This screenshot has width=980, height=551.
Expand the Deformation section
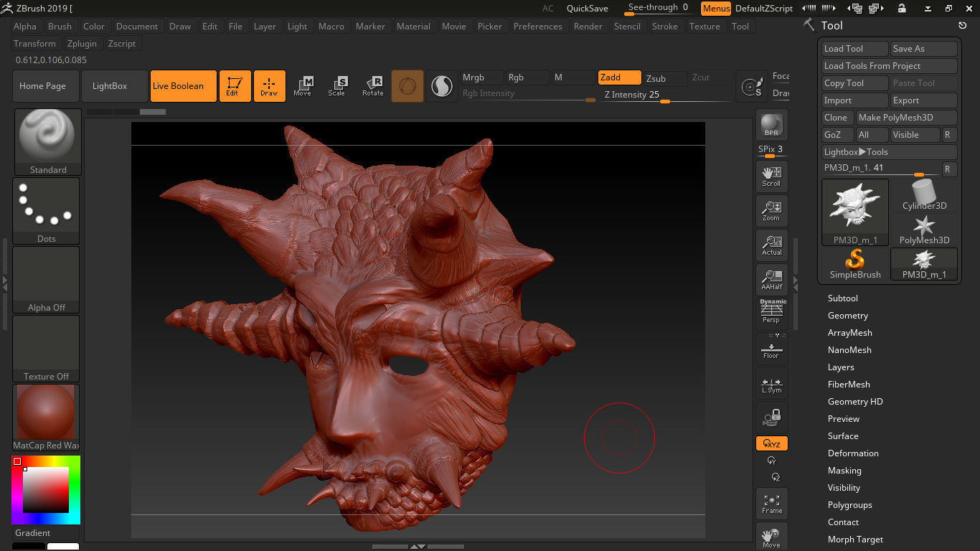coord(853,453)
